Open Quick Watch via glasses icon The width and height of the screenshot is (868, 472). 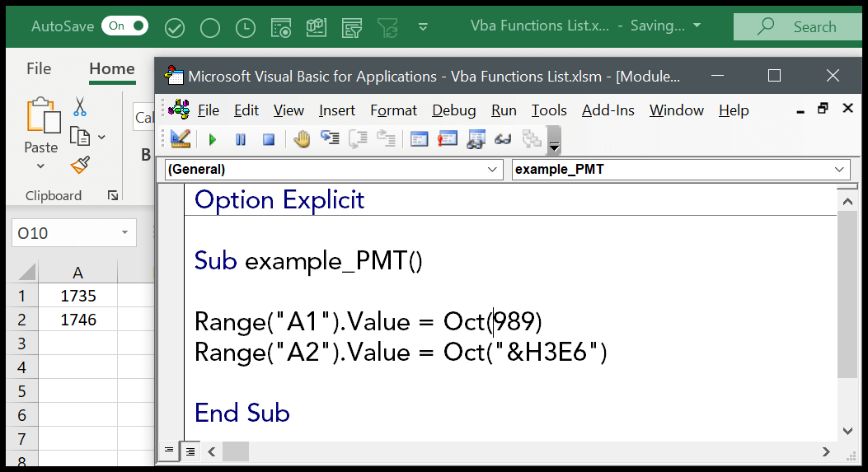503,139
